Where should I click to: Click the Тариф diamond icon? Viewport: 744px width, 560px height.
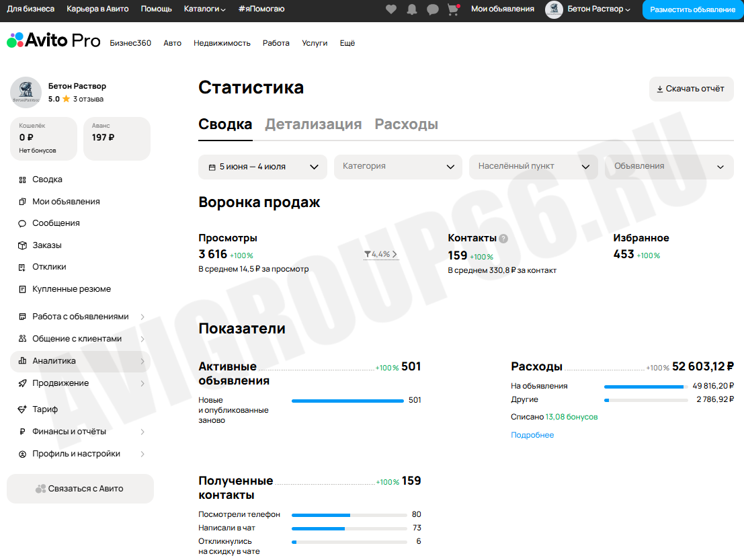[x=22, y=409]
